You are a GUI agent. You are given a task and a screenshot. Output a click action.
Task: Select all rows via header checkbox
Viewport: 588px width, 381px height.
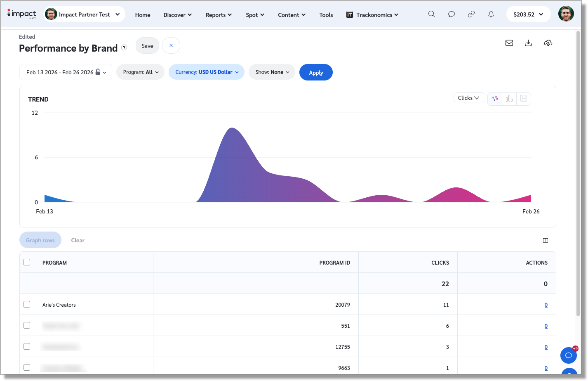pos(27,262)
